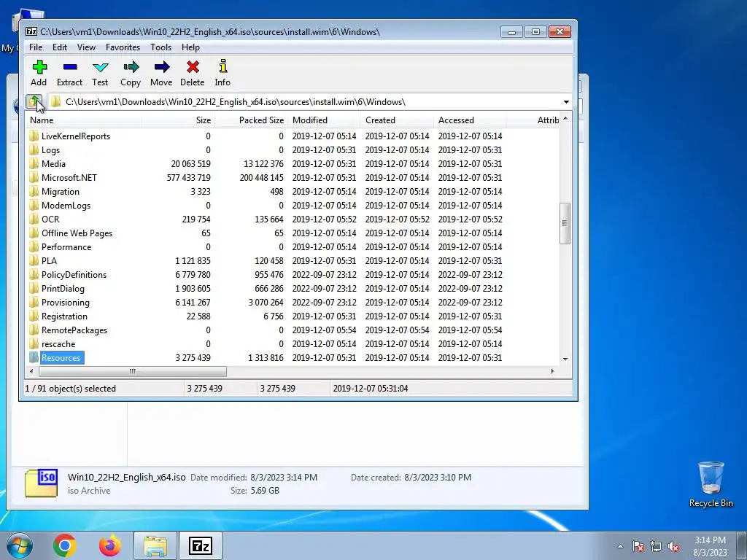Click the OCR folder icon
747x560 pixels.
click(x=34, y=219)
